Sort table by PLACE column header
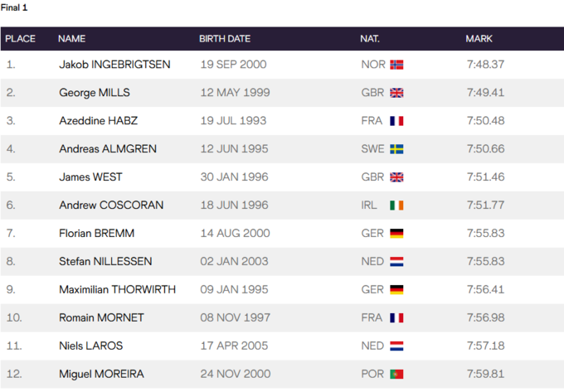 pos(21,39)
